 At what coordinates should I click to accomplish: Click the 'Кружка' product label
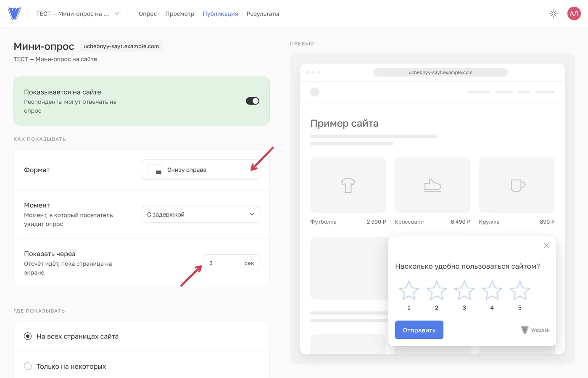(489, 222)
